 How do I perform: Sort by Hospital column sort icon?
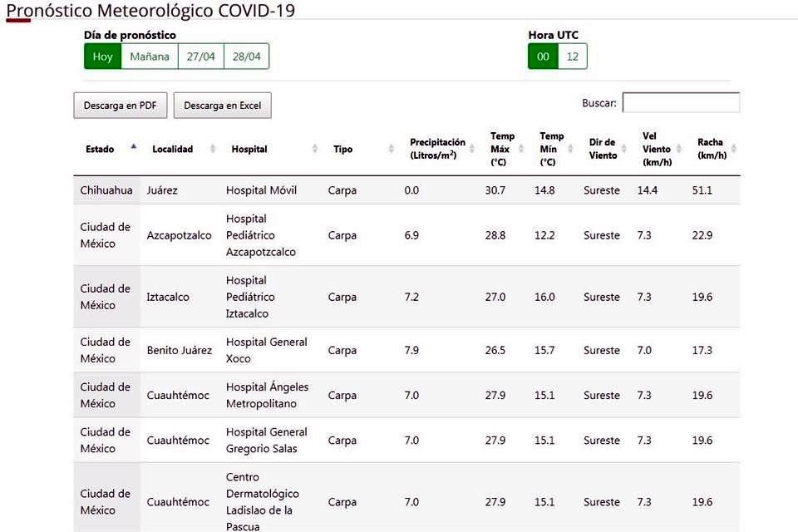(x=315, y=149)
